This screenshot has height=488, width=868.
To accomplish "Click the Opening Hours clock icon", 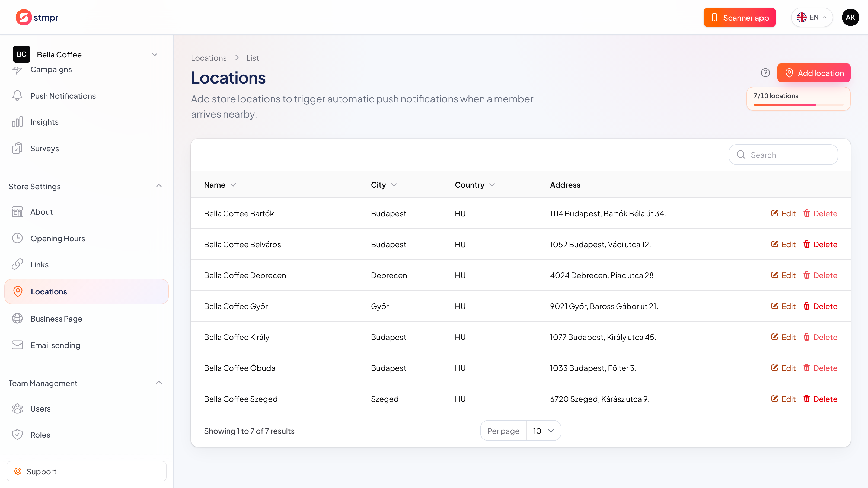I will [17, 238].
